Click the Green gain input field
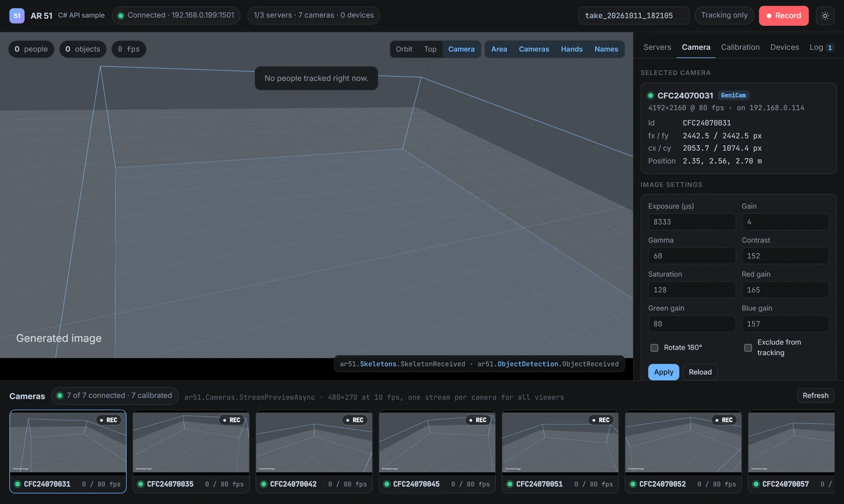844x504 pixels. coord(692,324)
